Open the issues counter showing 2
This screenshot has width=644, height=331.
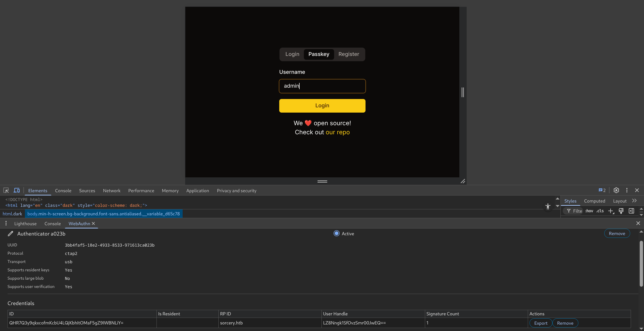pyautogui.click(x=602, y=190)
